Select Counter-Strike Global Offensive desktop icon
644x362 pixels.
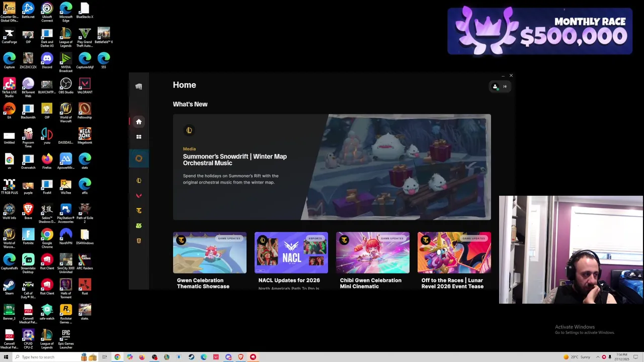(9, 12)
